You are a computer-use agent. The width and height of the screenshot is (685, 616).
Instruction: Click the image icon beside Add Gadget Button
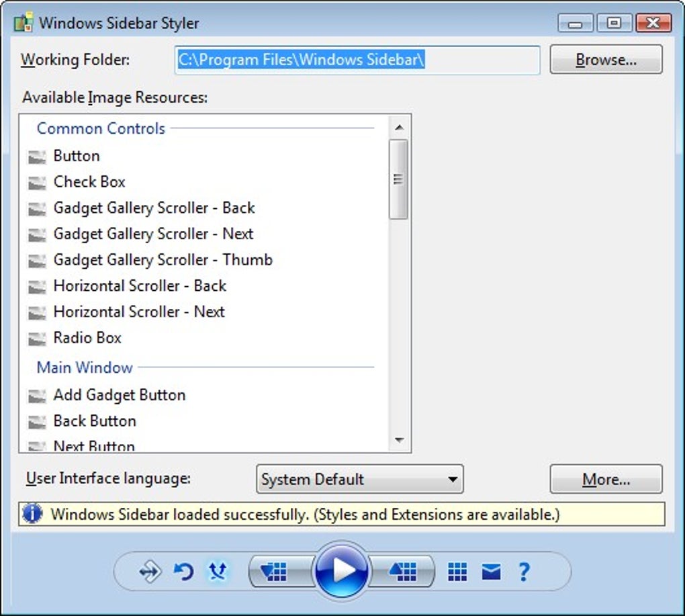(37, 396)
